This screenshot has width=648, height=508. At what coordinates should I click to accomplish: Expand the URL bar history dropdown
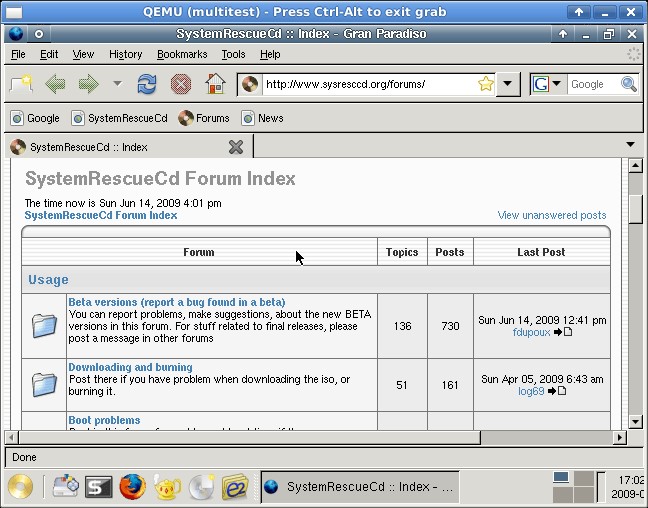[x=508, y=84]
